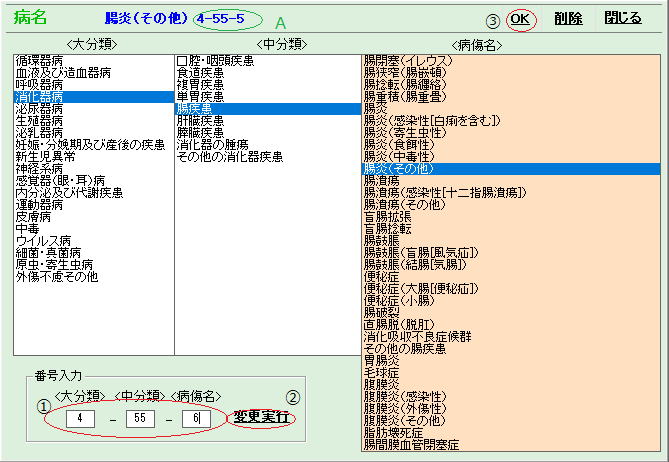
Task: Click the 中分類 number input field
Action: click(141, 416)
